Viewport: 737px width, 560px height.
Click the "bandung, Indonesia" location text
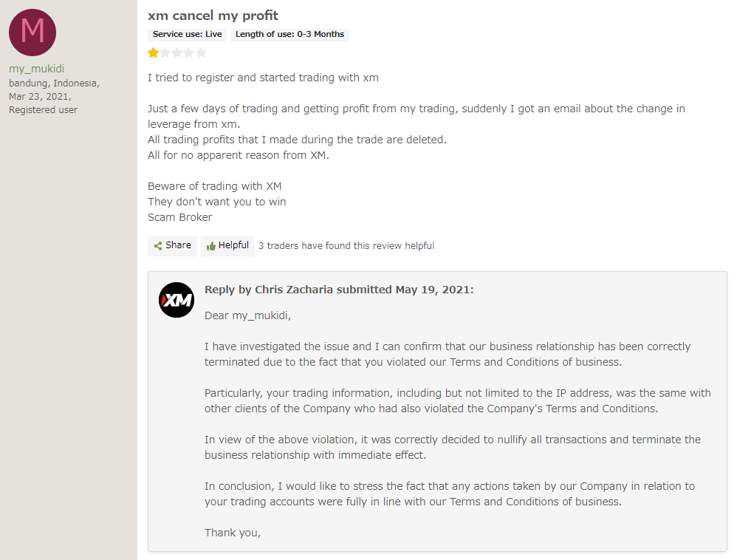point(54,83)
